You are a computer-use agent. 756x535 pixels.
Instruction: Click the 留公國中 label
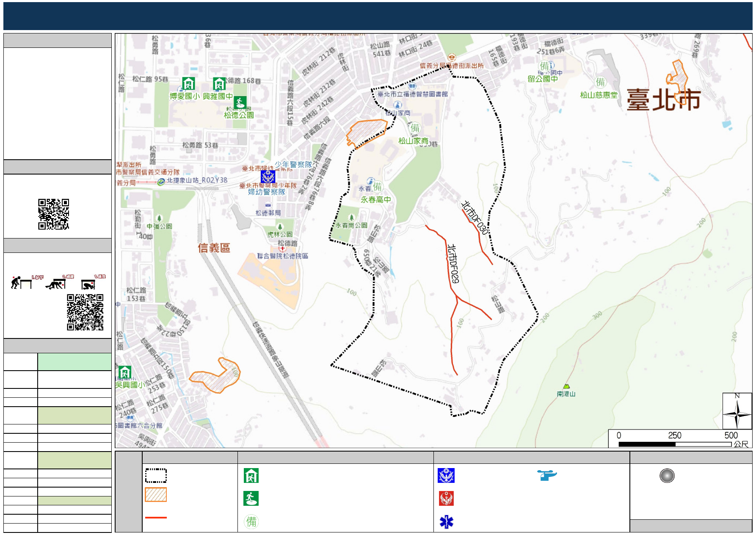pos(543,79)
